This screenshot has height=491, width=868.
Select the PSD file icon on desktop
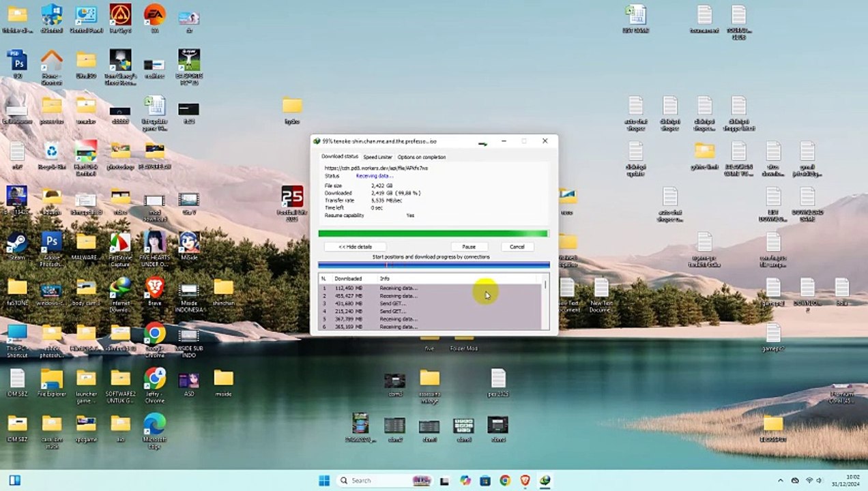pyautogui.click(x=17, y=63)
